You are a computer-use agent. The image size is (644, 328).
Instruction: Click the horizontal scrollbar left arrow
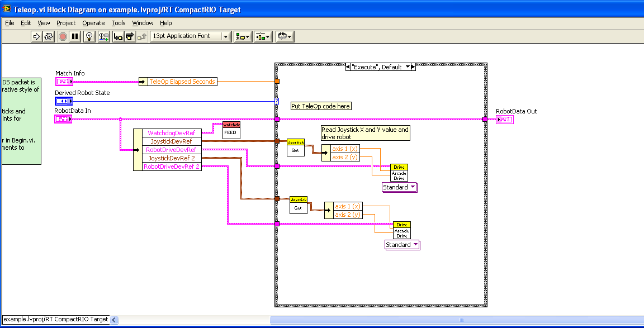coord(115,320)
